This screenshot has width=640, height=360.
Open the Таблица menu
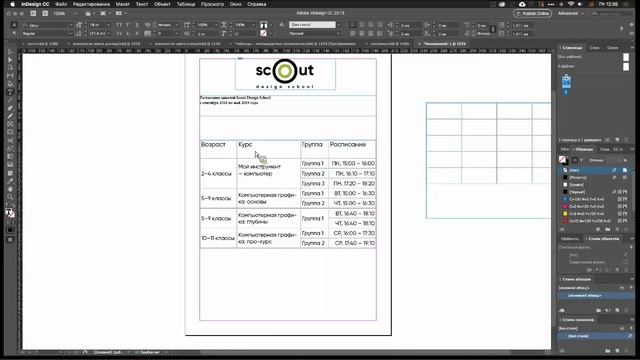click(186, 4)
